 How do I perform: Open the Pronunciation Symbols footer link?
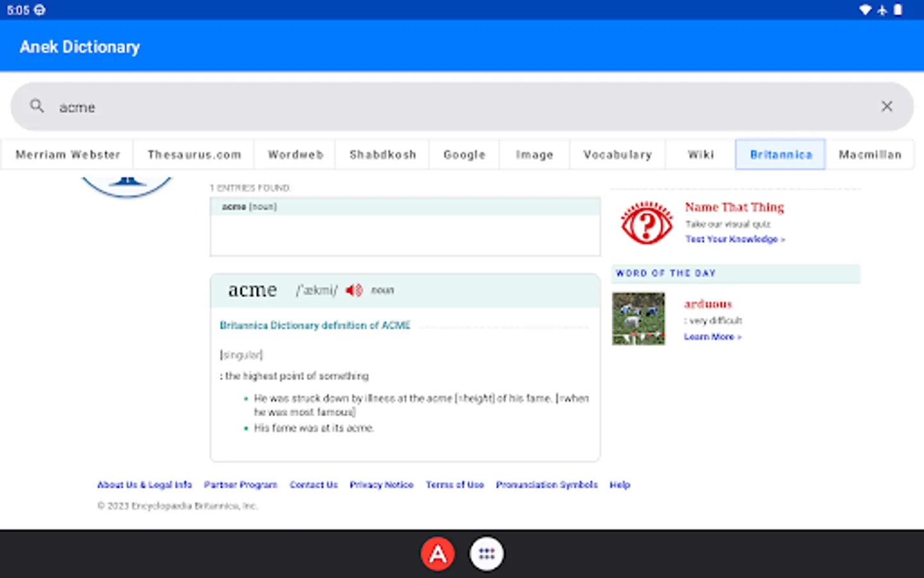pyautogui.click(x=547, y=485)
